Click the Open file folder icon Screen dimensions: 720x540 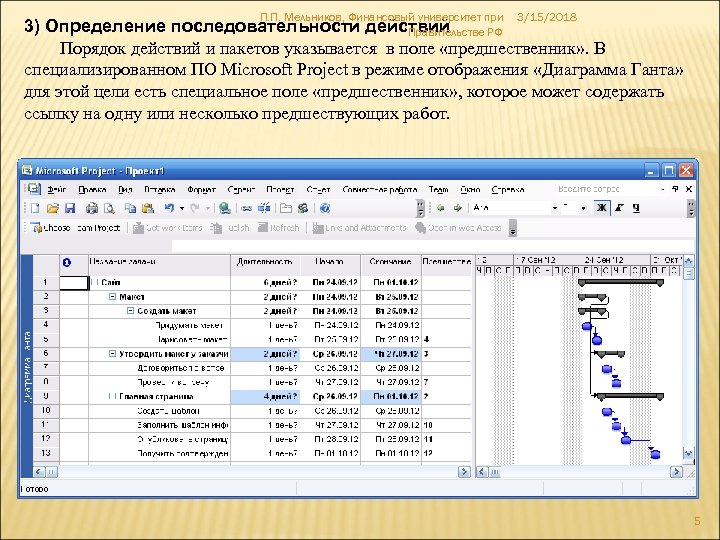pyautogui.click(x=53, y=208)
